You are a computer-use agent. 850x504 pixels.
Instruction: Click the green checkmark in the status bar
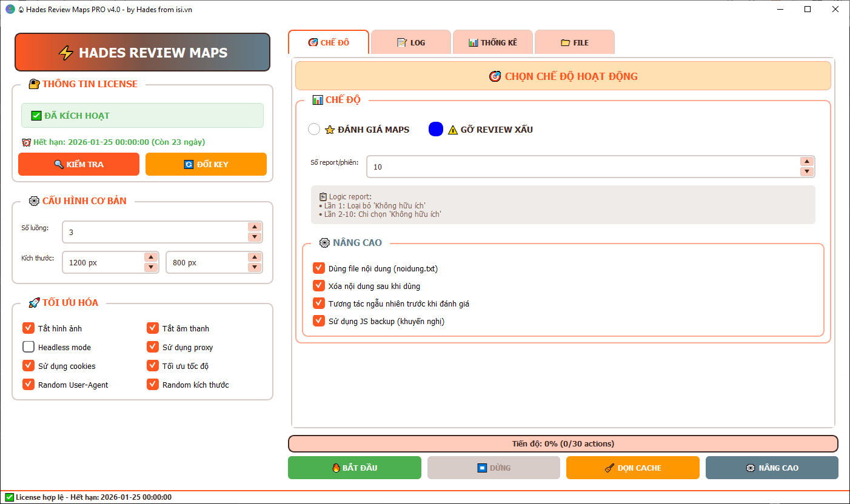pos(10,497)
